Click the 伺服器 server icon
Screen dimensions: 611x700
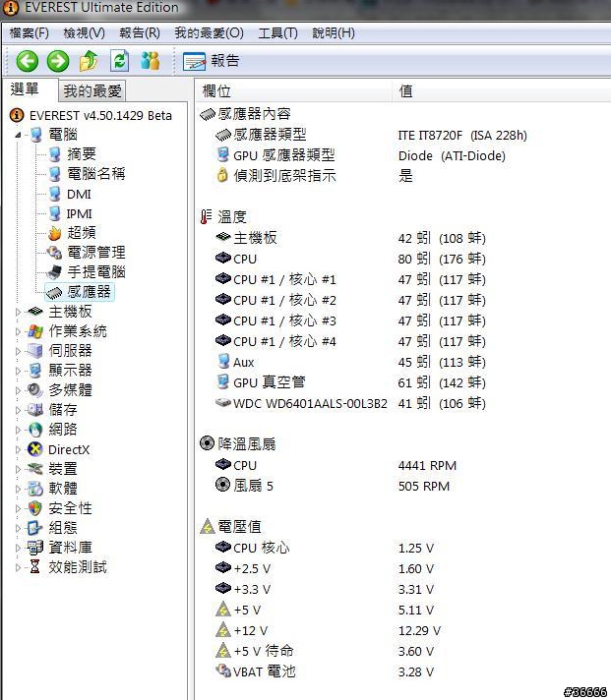coord(34,351)
